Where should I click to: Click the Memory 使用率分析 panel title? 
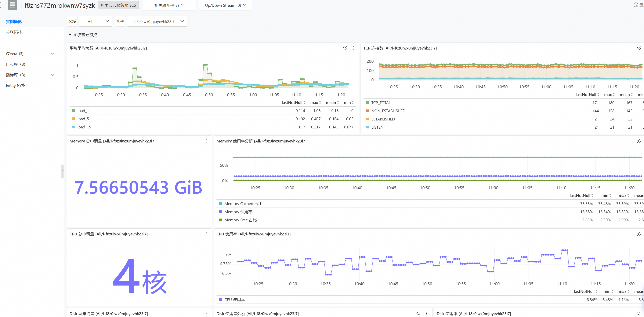click(261, 141)
